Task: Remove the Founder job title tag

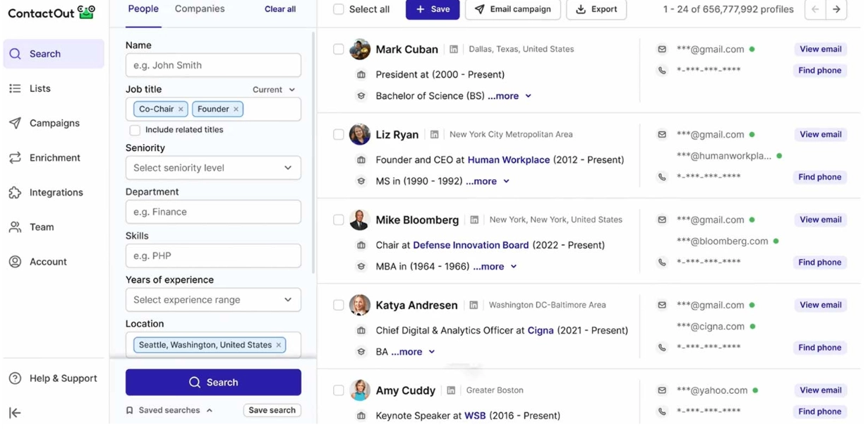Action: (x=236, y=109)
